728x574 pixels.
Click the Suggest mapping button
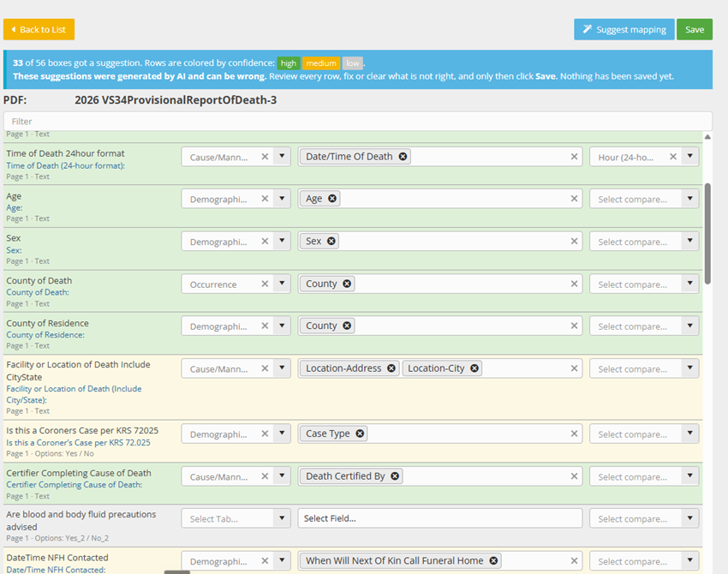point(624,29)
